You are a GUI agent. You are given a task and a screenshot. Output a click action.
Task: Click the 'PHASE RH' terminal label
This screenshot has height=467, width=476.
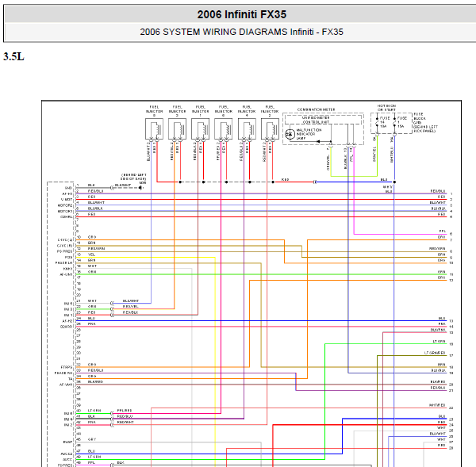click(63, 373)
